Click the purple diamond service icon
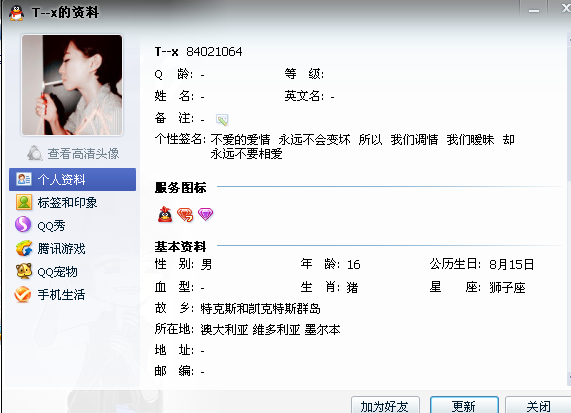571x413 pixels. pos(205,214)
